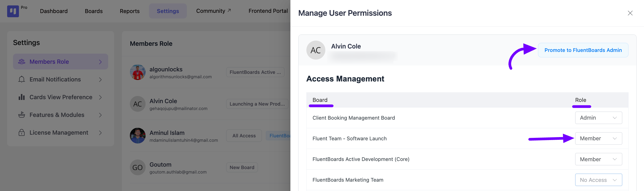Expand Members Role chevron arrow
Screen dimensions: 644x191
(100, 62)
